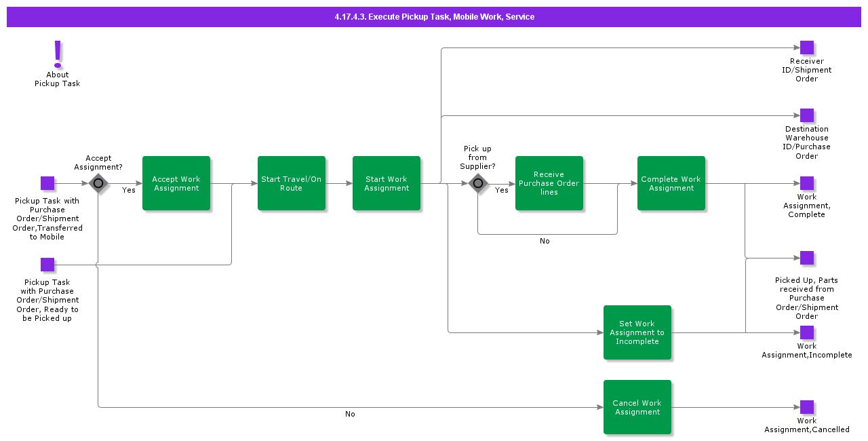This screenshot has width=868, height=441.
Task: Click the 'No' label on the Cancel path
Action: coord(350,414)
